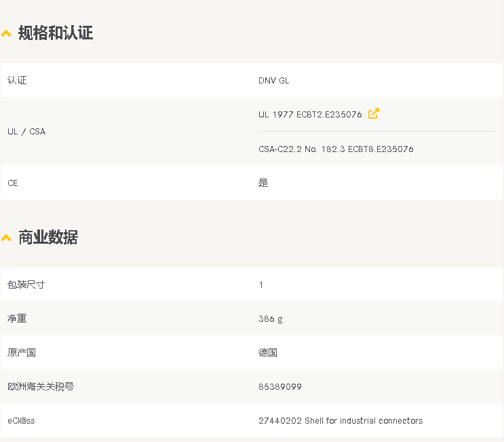Image resolution: width=504 pixels, height=442 pixels.
Task: Open the UL 1977 external link icon
Action: click(373, 114)
